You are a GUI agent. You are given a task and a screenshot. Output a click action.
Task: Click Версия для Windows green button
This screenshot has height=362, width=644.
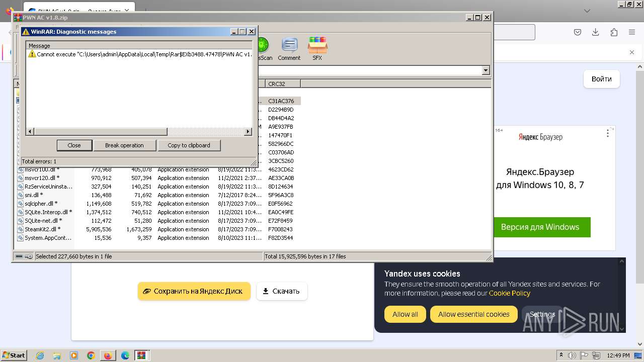click(540, 227)
